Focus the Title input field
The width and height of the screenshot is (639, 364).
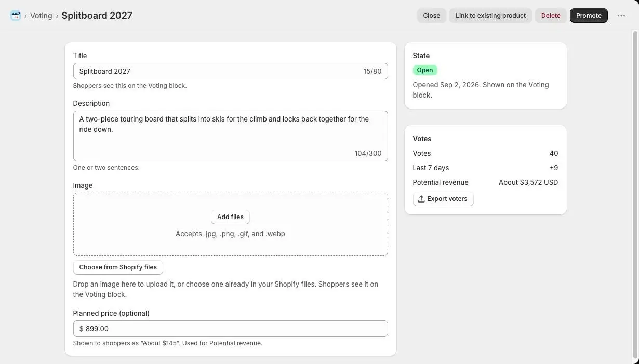(230, 71)
